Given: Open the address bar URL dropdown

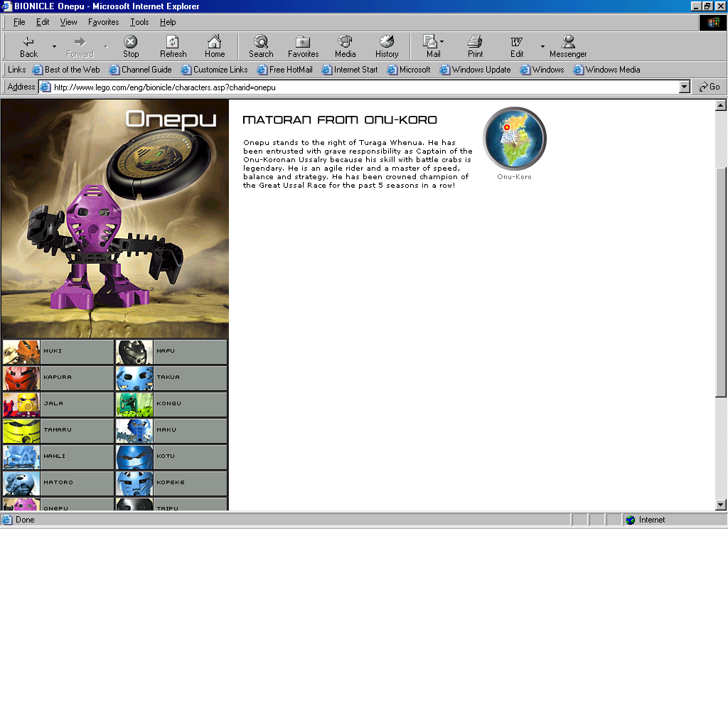Looking at the screenshot, I should coord(685,87).
